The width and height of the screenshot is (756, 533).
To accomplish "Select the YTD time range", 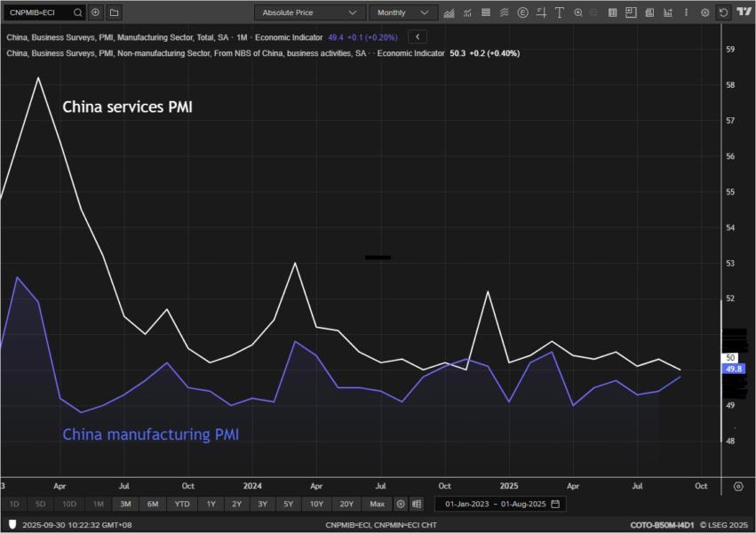I will click(x=182, y=504).
